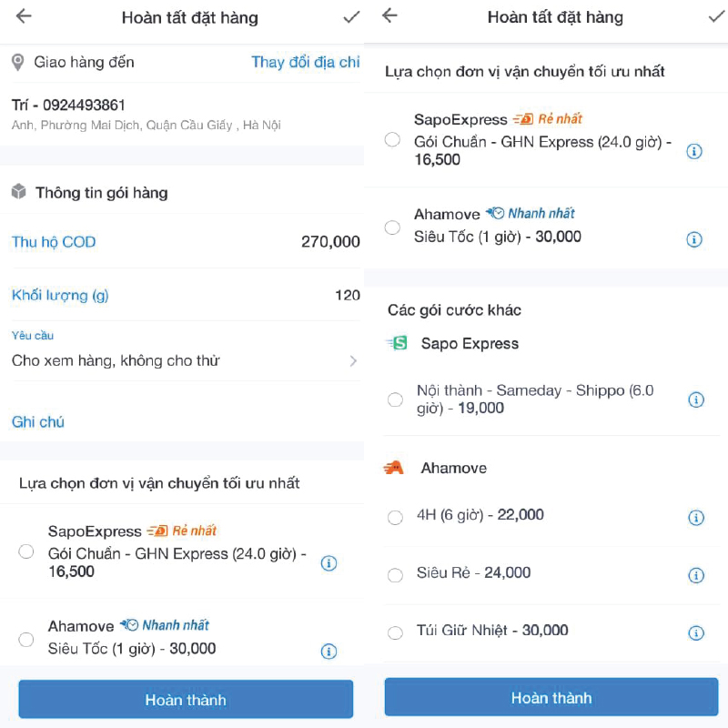The height and width of the screenshot is (728, 728).
Task: Pick the Ahamove 4H shipping option
Action: 395,517
